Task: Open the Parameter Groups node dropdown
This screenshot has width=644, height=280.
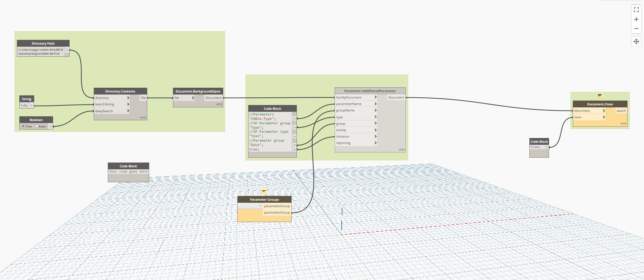Action: click(250, 206)
